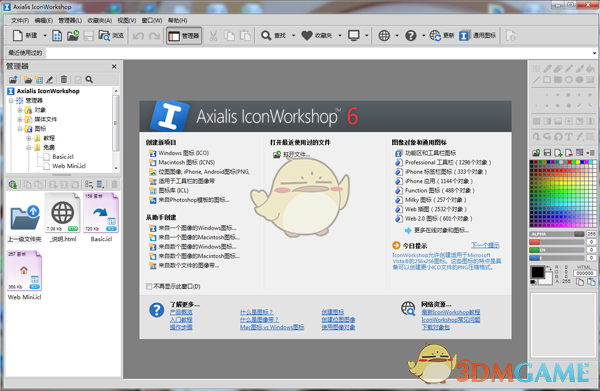Click Mac图标 vs Windows图标 link
This screenshot has height=391, width=600.
pos(272,327)
